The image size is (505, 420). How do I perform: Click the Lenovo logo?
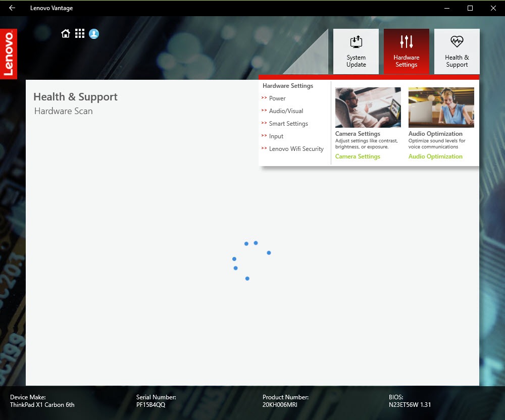pos(9,54)
